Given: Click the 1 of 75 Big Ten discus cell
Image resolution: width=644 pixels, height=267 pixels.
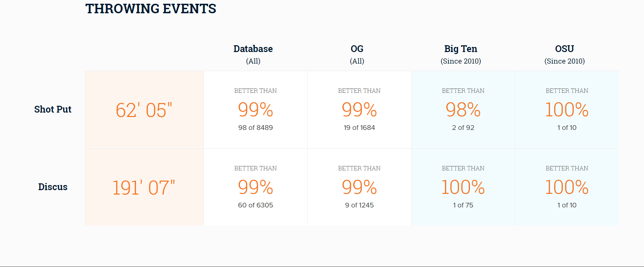Looking at the screenshot, I should coord(463,205).
